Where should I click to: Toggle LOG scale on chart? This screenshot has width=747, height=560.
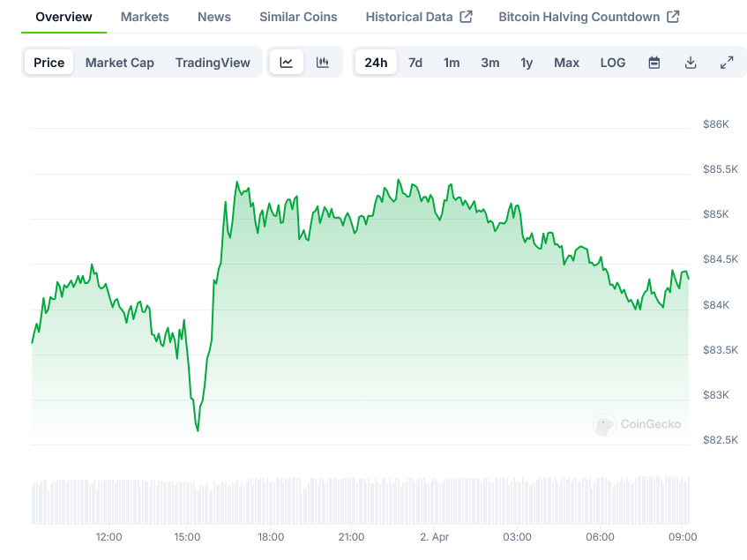point(613,63)
